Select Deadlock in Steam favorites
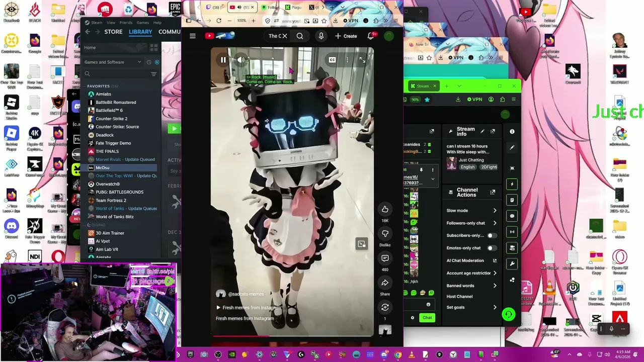This screenshot has width=644, height=362. (105, 135)
